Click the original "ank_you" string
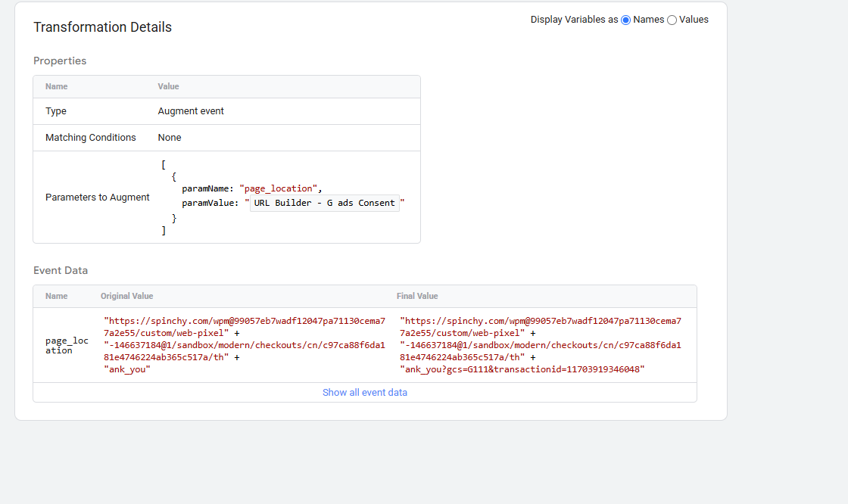Image resolution: width=848 pixels, height=504 pixels. tap(127, 369)
